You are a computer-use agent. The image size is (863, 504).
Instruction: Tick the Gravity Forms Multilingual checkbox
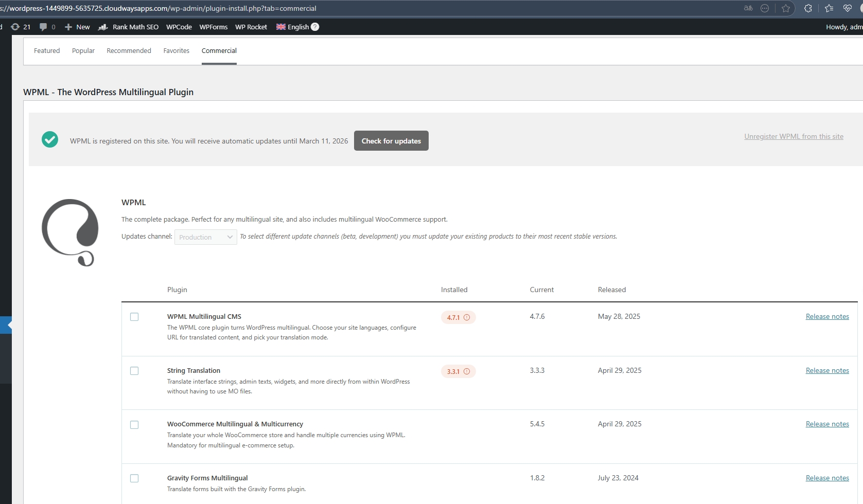click(x=134, y=478)
